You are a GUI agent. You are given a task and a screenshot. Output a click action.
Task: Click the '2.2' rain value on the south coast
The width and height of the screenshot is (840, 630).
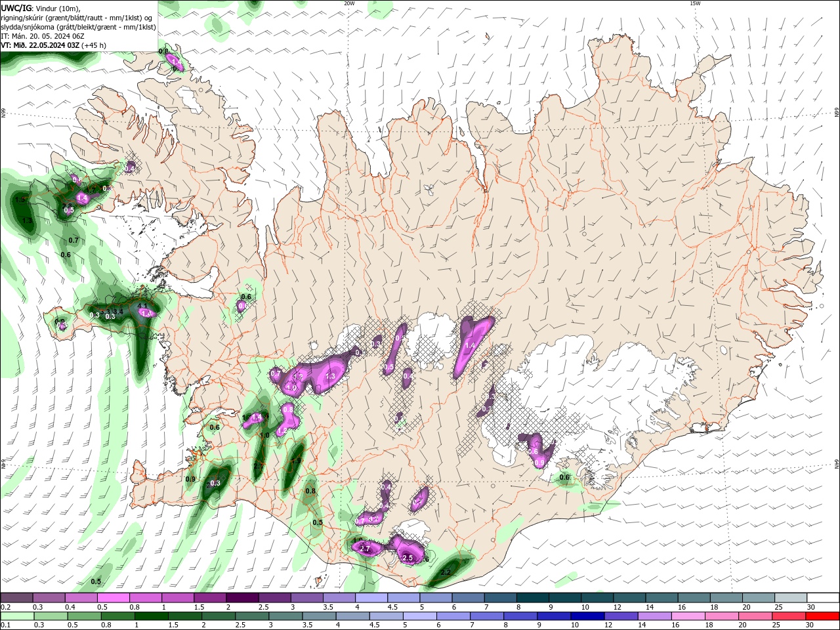click(446, 573)
